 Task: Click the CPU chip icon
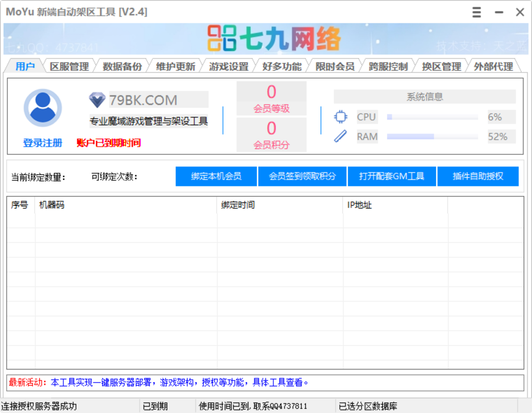pyautogui.click(x=341, y=117)
